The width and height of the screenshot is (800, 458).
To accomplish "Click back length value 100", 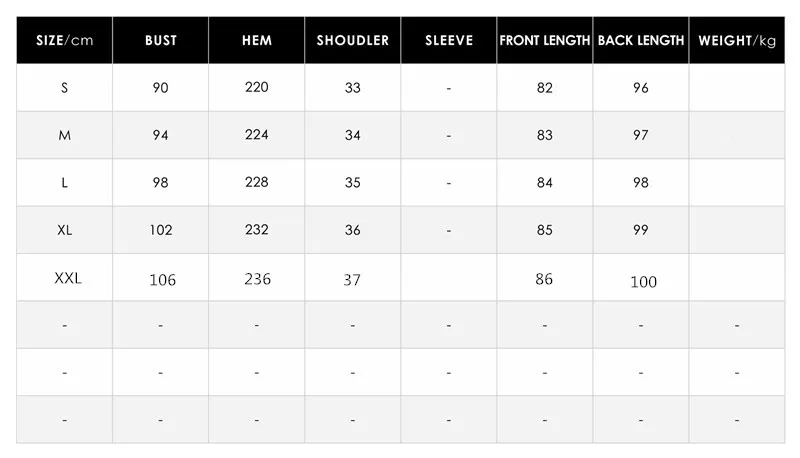I will [x=643, y=282].
